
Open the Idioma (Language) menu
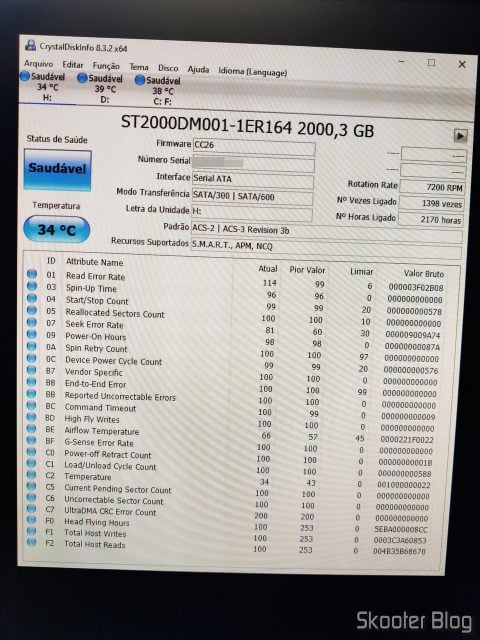point(253,72)
